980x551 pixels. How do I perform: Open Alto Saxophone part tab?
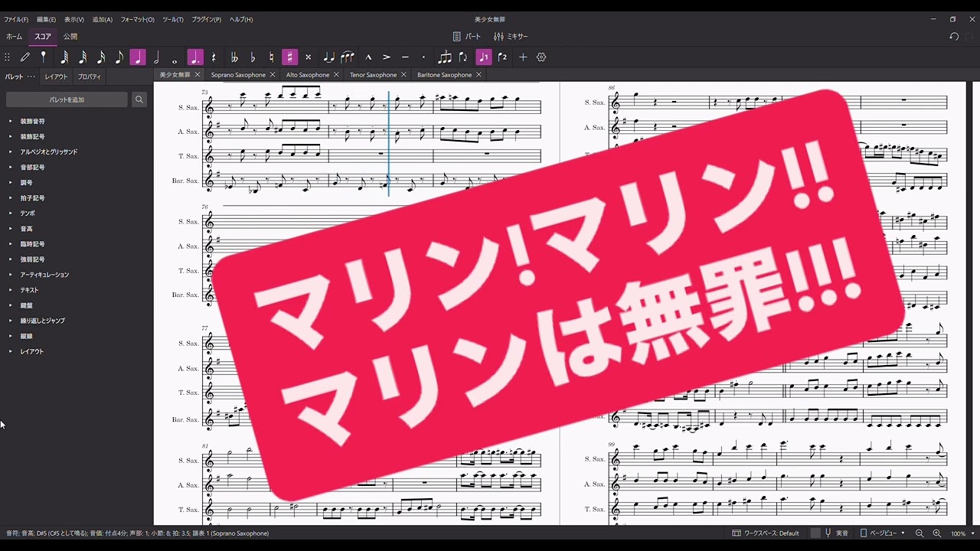(308, 75)
